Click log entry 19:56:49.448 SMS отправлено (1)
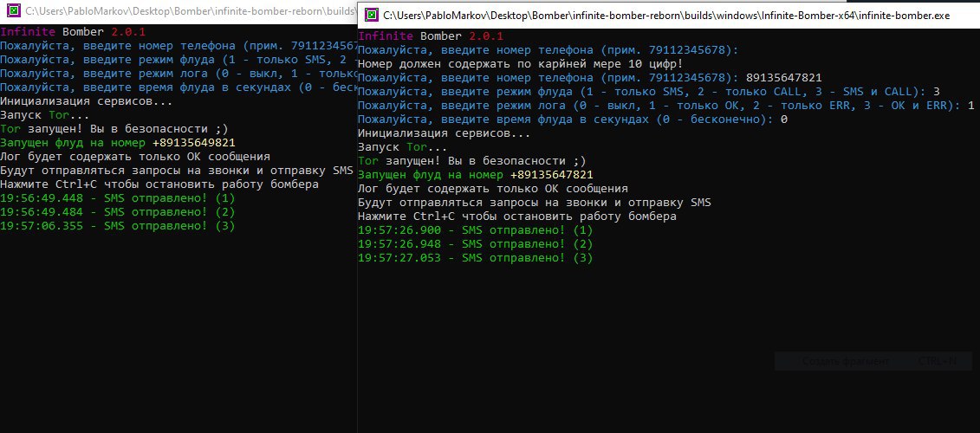The height and width of the screenshot is (433, 980). click(118, 198)
